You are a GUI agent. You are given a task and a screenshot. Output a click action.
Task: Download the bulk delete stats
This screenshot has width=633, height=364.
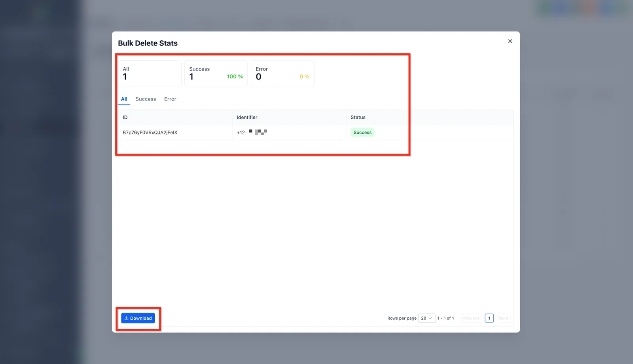[x=138, y=318]
